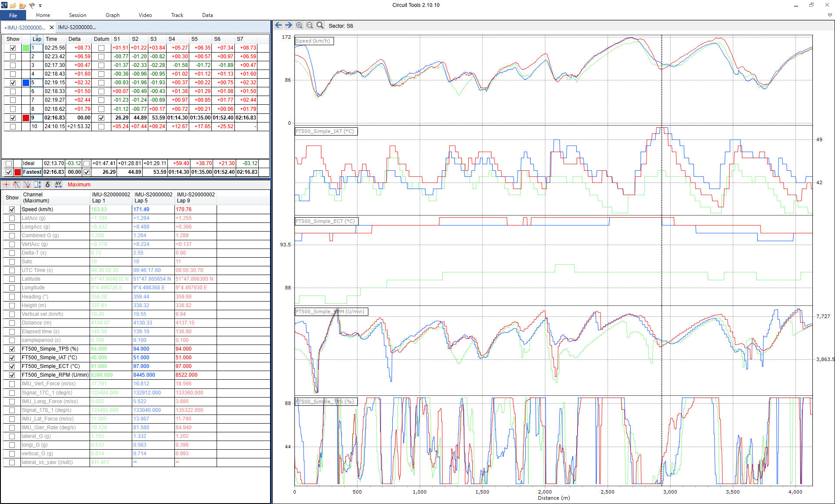Click the zoom in magnifier icon
835x504 pixels.
(x=299, y=25)
